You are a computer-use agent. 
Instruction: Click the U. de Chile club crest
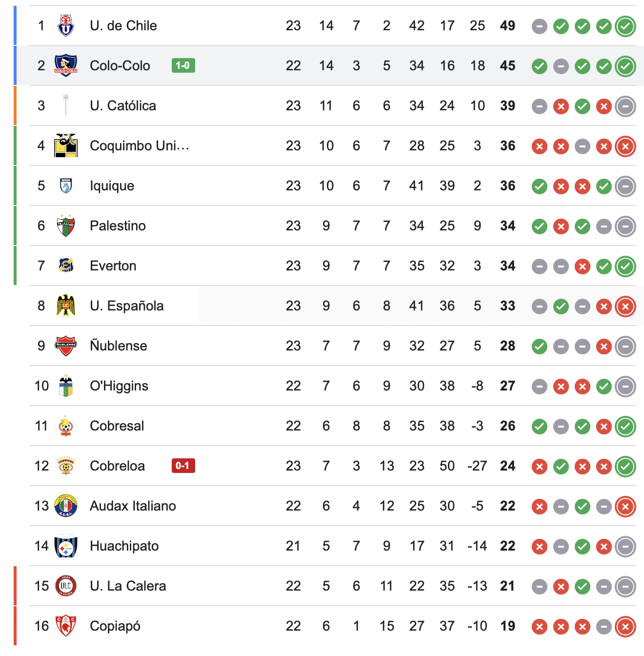point(65,25)
